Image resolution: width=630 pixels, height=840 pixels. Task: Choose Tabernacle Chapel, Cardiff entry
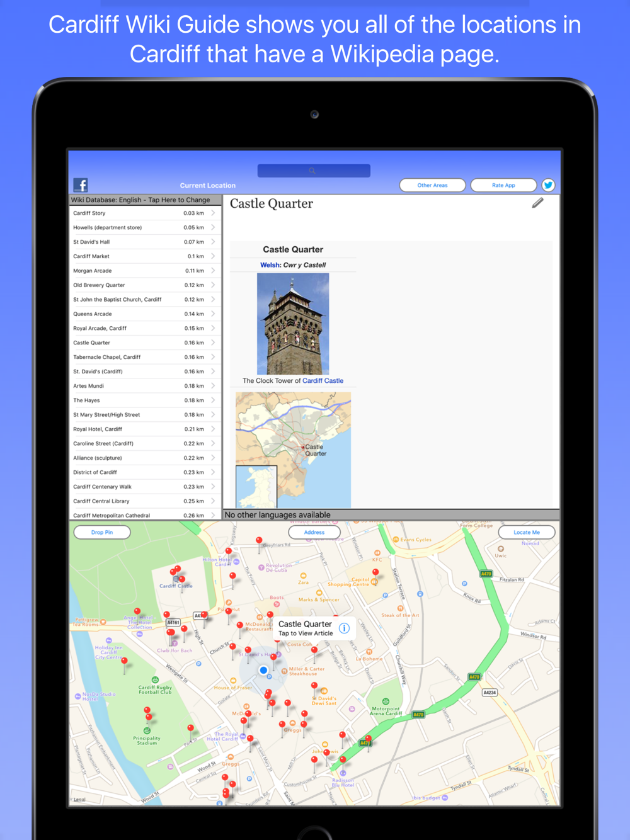click(145, 357)
